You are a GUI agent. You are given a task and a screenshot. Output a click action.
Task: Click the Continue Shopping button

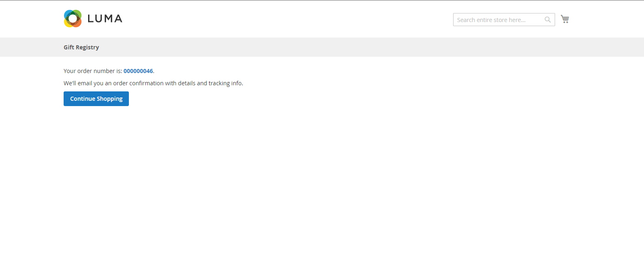tap(96, 99)
